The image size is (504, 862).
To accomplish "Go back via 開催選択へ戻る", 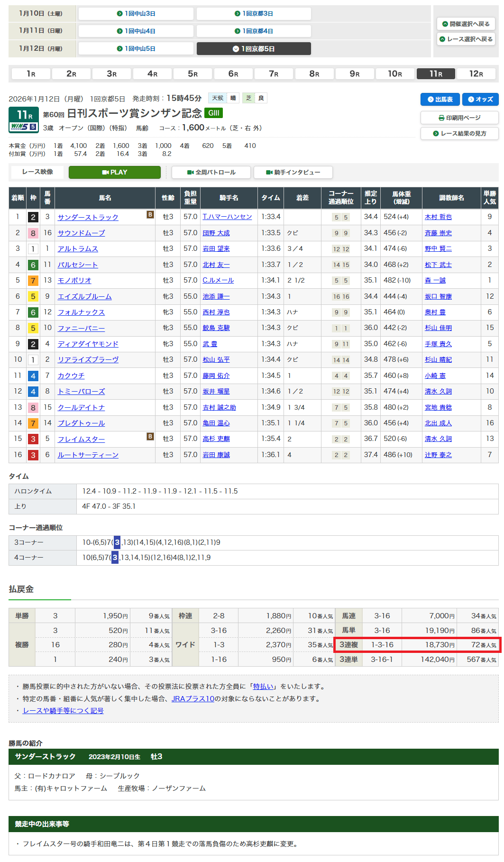I will [x=466, y=24].
